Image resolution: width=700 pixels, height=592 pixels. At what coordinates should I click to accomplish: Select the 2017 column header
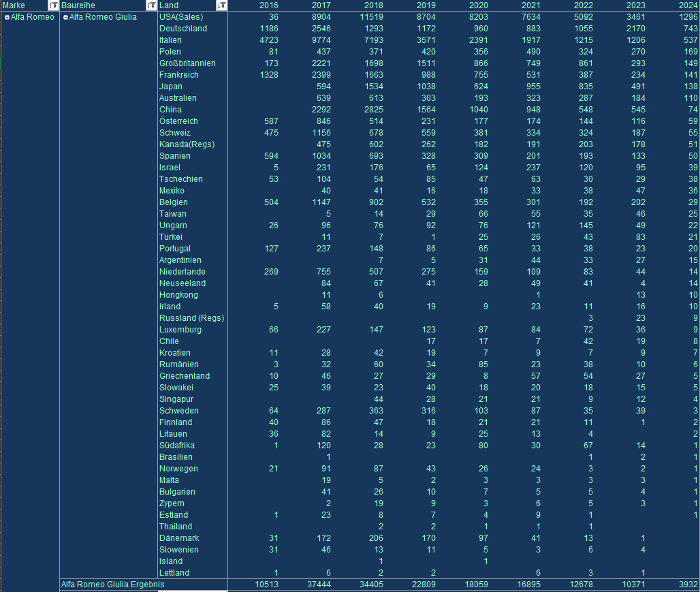click(321, 5)
